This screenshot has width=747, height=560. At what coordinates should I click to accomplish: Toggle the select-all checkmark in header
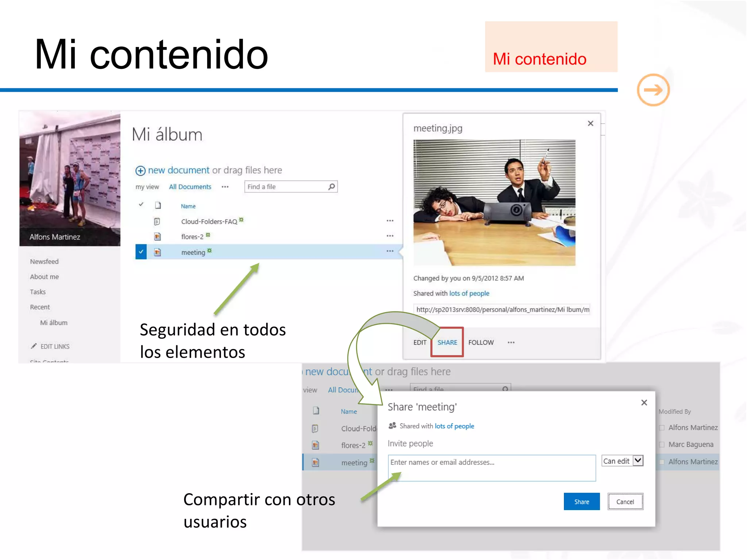(141, 205)
